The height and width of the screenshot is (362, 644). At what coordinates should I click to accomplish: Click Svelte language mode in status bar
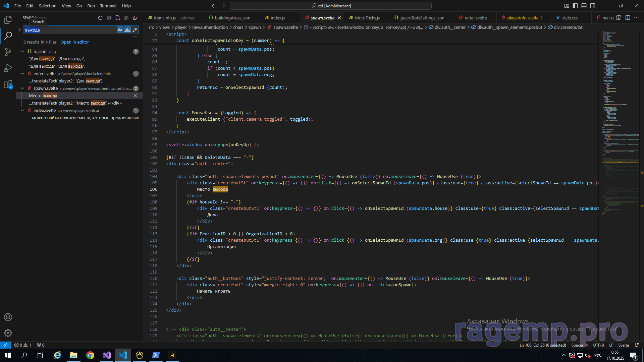click(624, 345)
